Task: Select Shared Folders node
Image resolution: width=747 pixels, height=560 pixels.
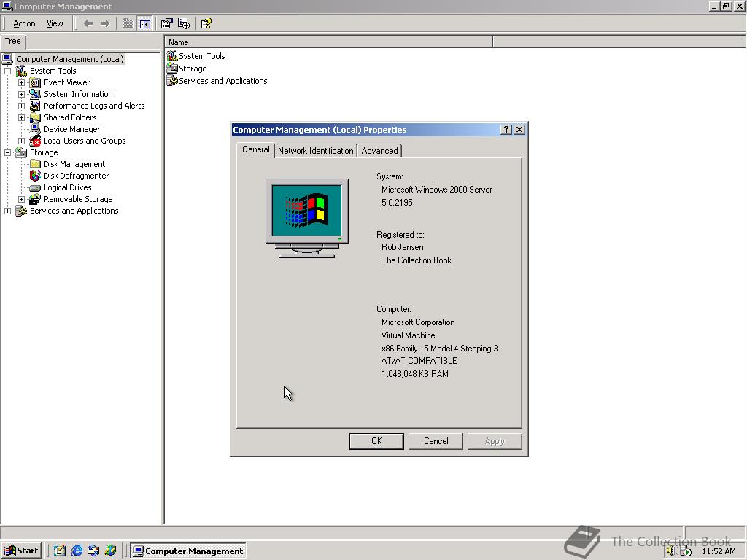Action: click(x=70, y=117)
